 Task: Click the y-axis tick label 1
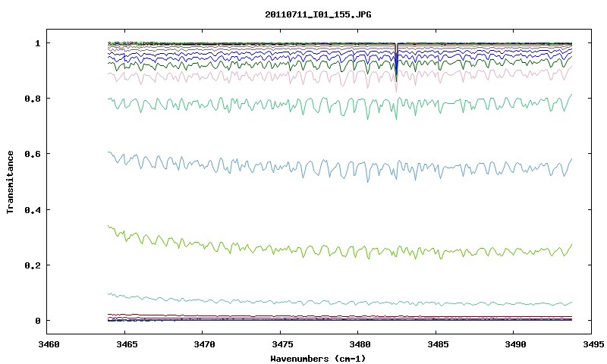pos(37,43)
